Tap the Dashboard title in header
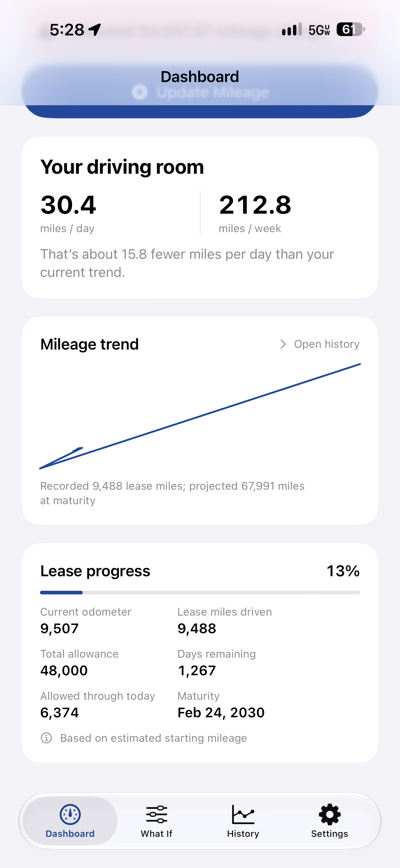400x868 pixels. 200,77
